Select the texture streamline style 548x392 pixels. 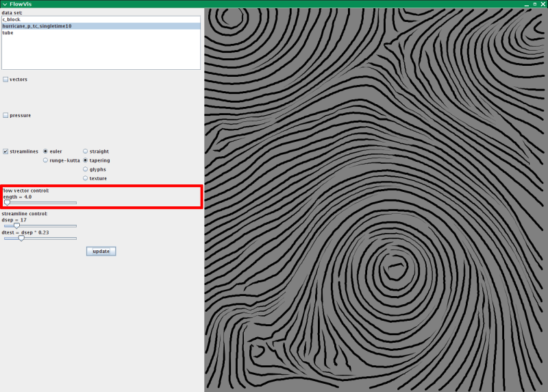[x=86, y=178]
